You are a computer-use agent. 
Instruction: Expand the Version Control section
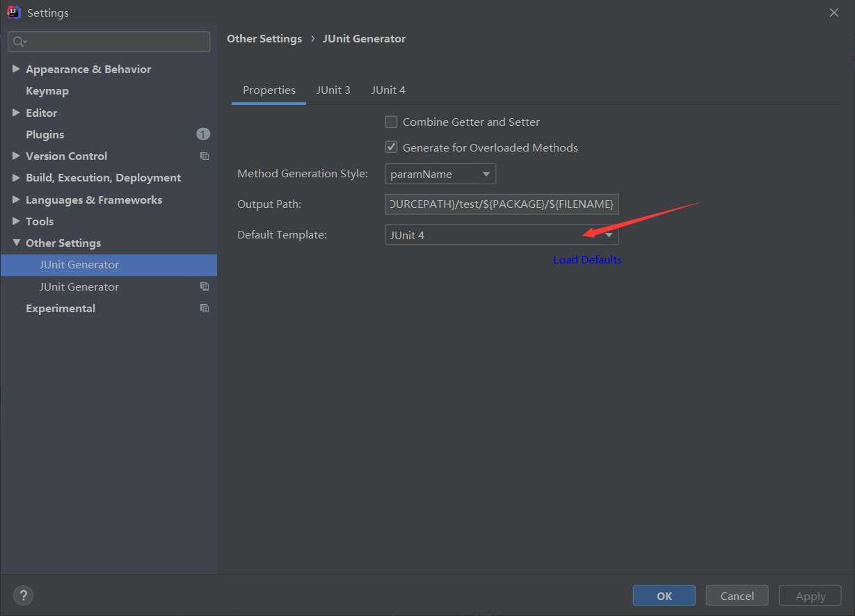16,156
